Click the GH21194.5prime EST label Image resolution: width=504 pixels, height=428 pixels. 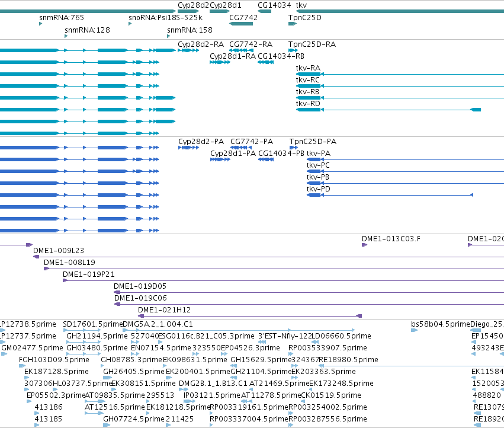pyautogui.click(x=97, y=336)
